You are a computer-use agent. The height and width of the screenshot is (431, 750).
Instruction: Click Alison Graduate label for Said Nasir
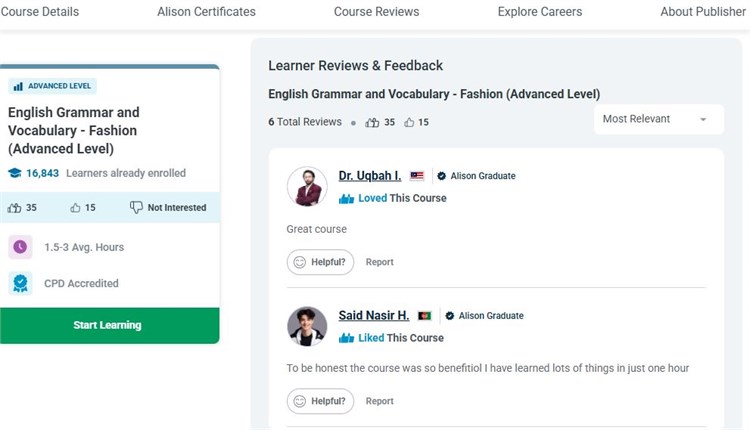(x=491, y=316)
